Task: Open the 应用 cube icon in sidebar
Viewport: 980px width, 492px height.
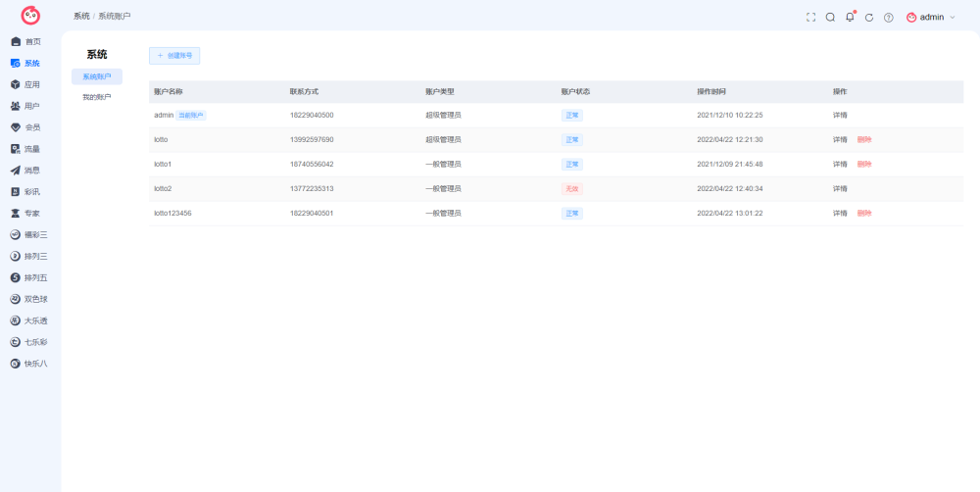Action: click(x=16, y=84)
